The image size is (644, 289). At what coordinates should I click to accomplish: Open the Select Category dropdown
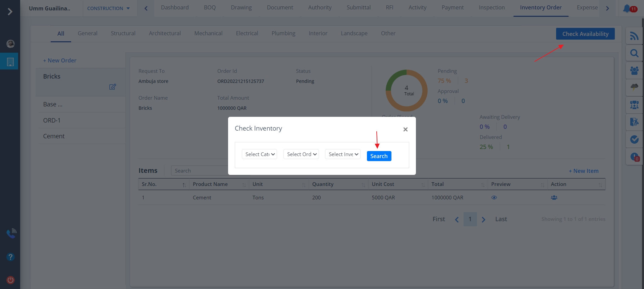coord(259,154)
